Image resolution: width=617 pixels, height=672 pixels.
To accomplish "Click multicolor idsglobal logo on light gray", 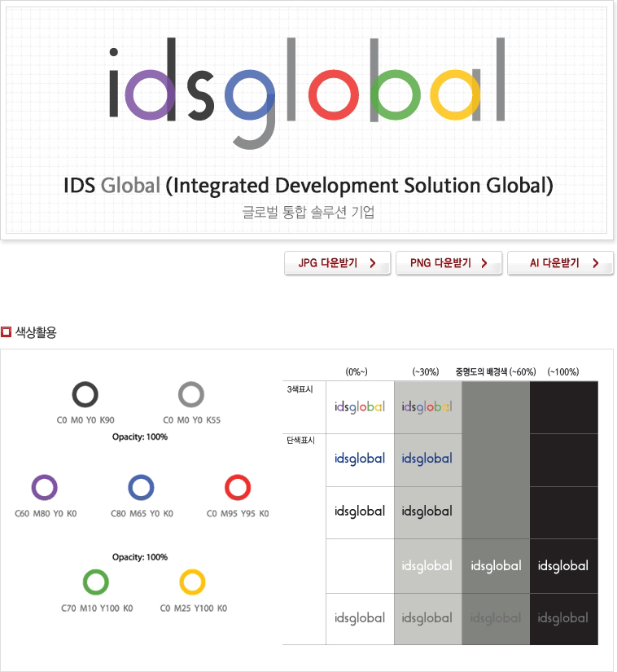I will 427,406.
